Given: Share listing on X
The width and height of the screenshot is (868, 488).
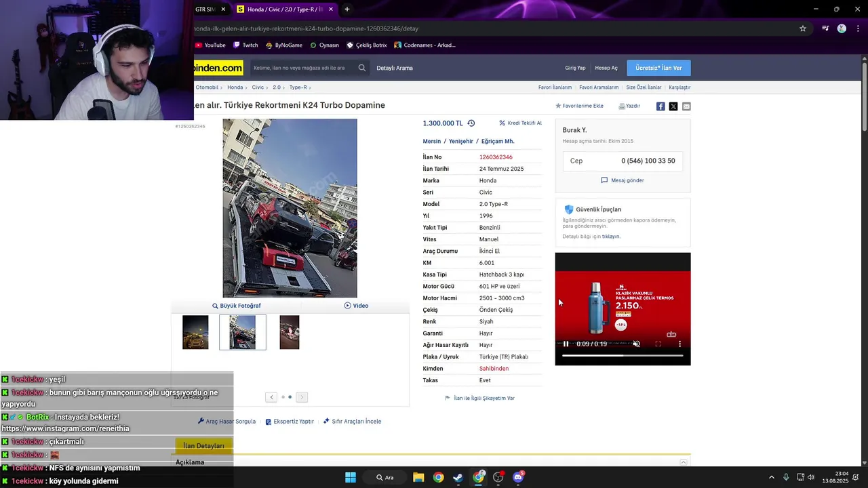Looking at the screenshot, I should [x=673, y=106].
